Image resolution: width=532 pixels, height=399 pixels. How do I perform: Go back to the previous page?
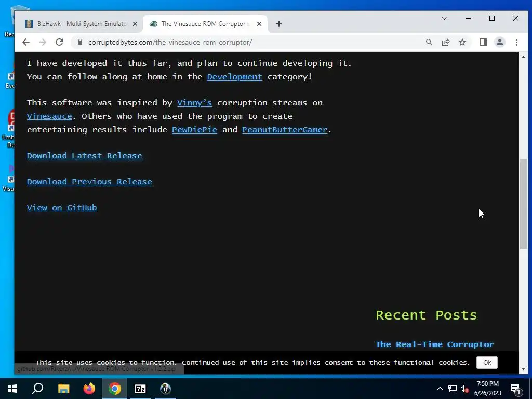click(x=26, y=42)
